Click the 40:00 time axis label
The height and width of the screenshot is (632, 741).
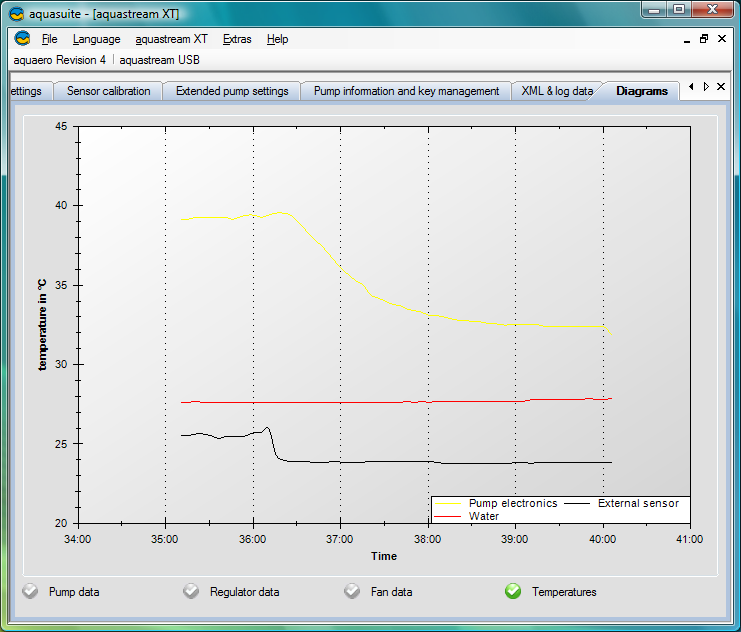603,539
